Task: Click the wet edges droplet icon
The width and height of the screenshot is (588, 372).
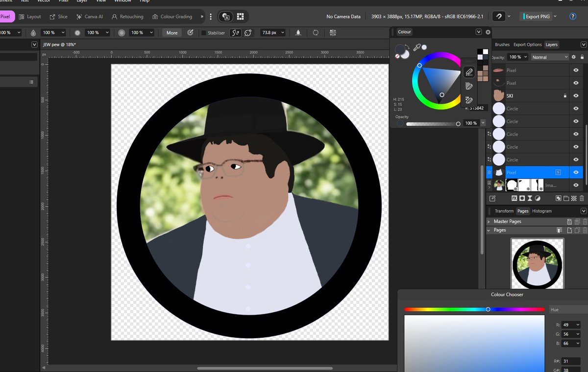Action: click(298, 33)
